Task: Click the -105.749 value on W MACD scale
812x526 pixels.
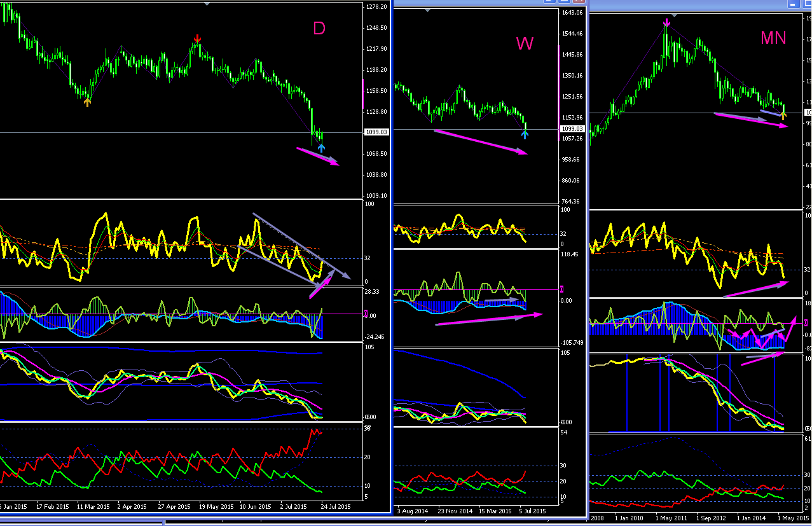Action: tap(573, 343)
